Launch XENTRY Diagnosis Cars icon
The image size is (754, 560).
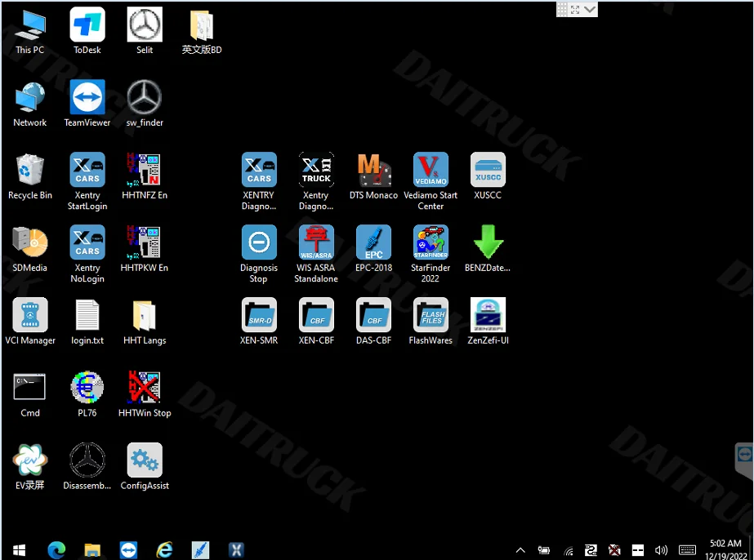pos(259,181)
